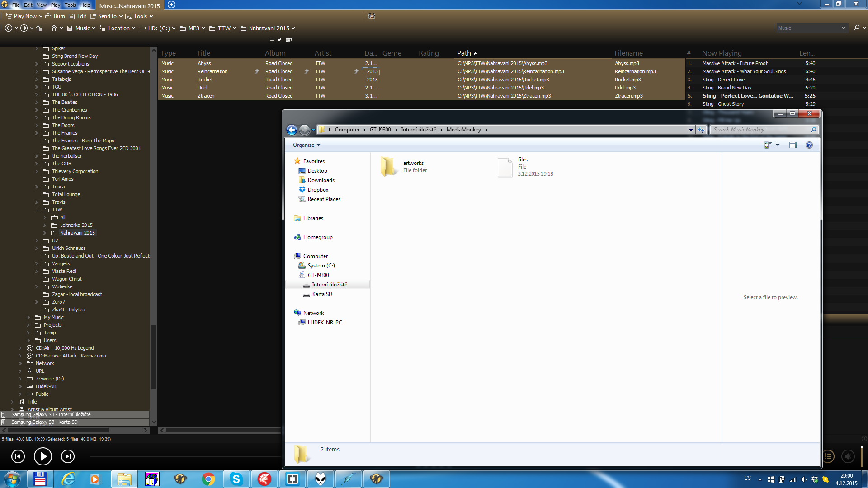Viewport: 868px width, 488px height.
Task: Open the View menu
Action: pos(42,5)
